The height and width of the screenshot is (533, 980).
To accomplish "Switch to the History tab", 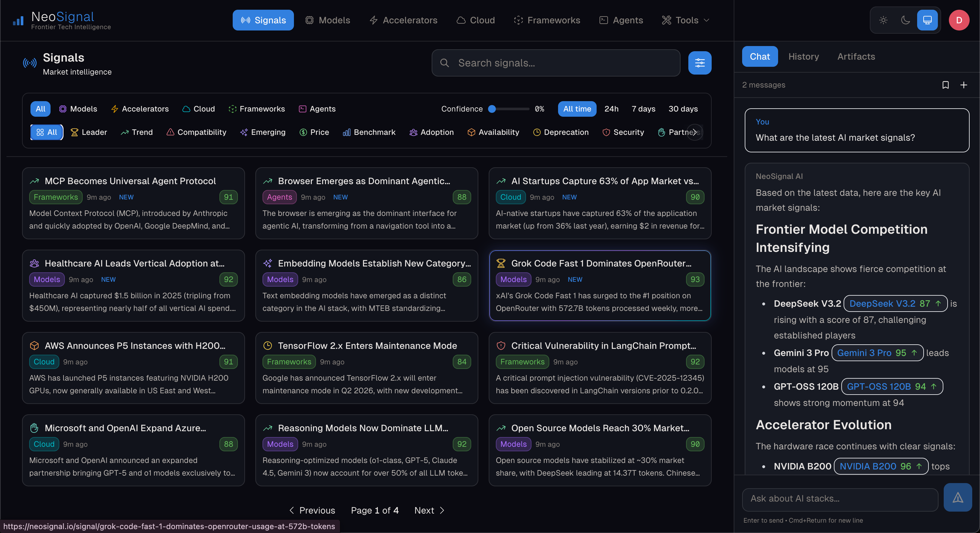I will (x=803, y=56).
